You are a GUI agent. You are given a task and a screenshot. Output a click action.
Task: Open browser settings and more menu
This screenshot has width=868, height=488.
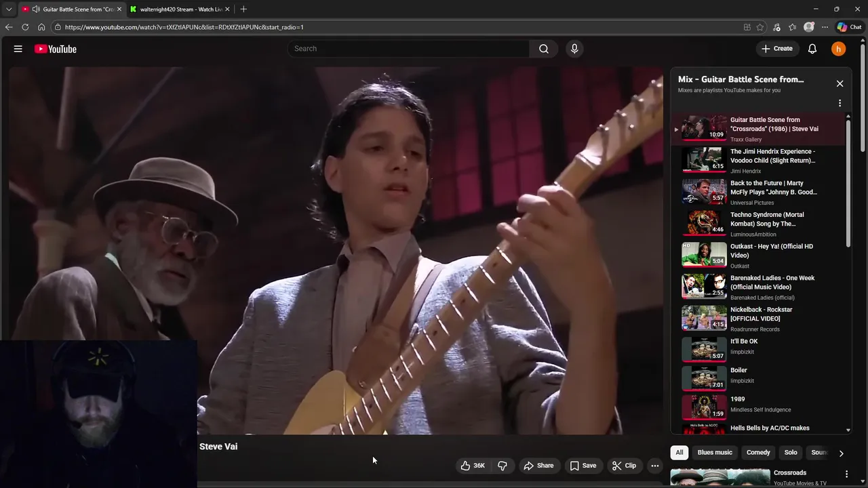click(x=825, y=27)
